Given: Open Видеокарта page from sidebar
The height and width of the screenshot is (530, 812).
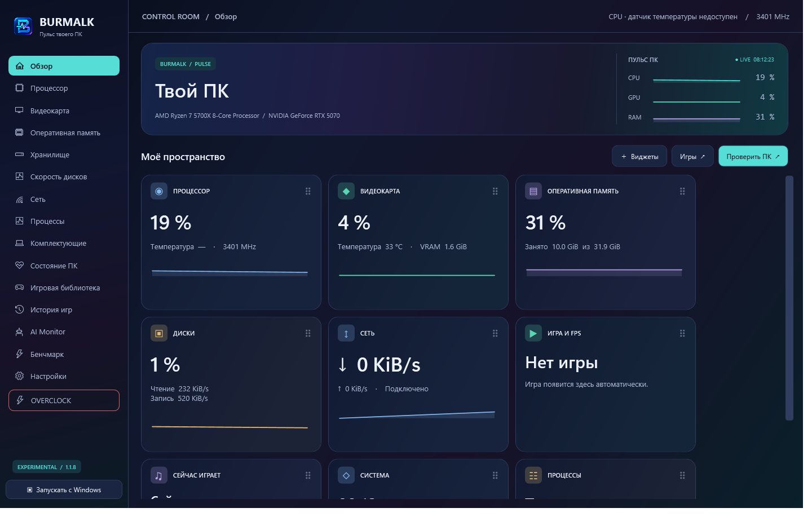Looking at the screenshot, I should 64,111.
